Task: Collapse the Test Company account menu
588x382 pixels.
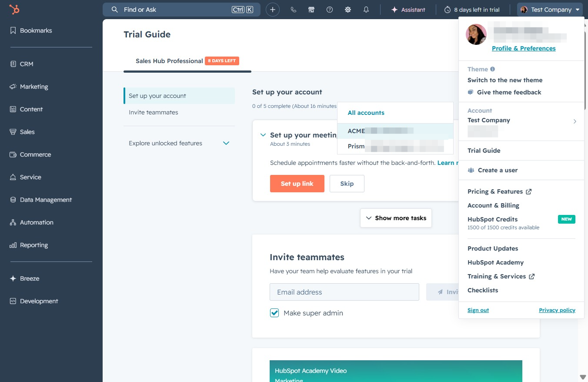Action: (x=550, y=10)
